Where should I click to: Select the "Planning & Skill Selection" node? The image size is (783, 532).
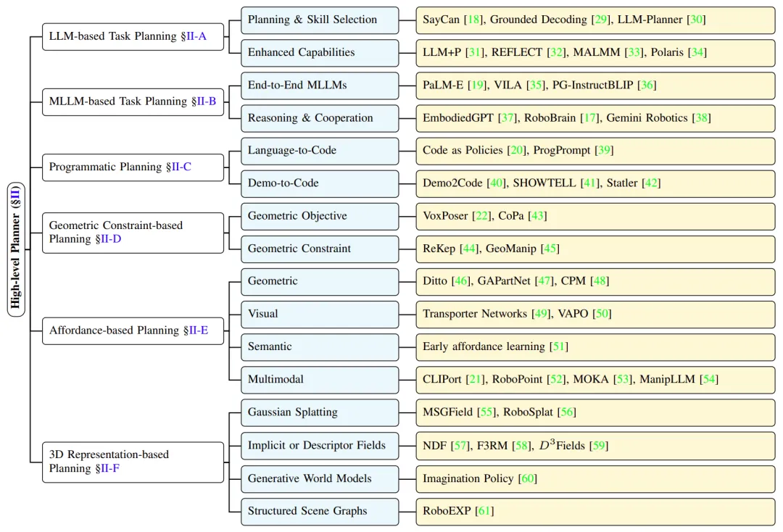[320, 20]
